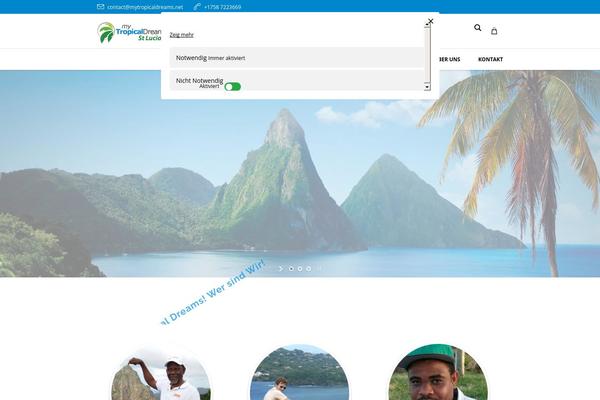Click the popup scrollbar down arrow
The width and height of the screenshot is (600, 400).
click(427, 87)
